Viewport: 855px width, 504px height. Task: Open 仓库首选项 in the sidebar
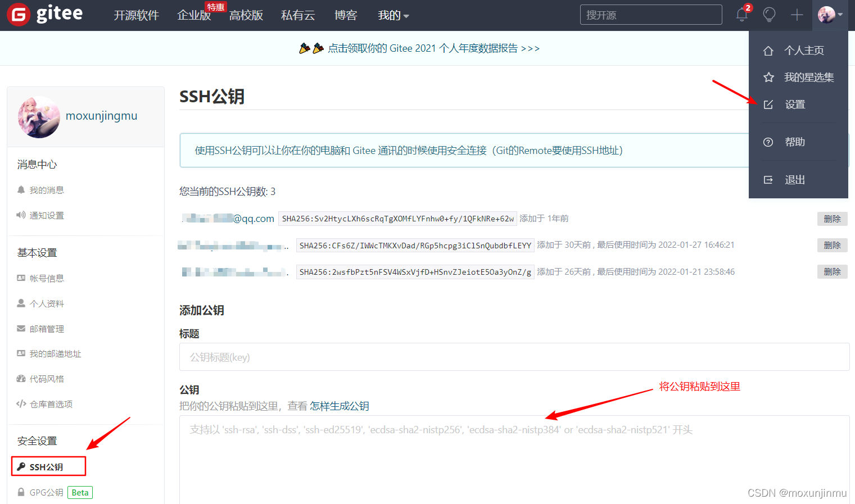(x=51, y=405)
